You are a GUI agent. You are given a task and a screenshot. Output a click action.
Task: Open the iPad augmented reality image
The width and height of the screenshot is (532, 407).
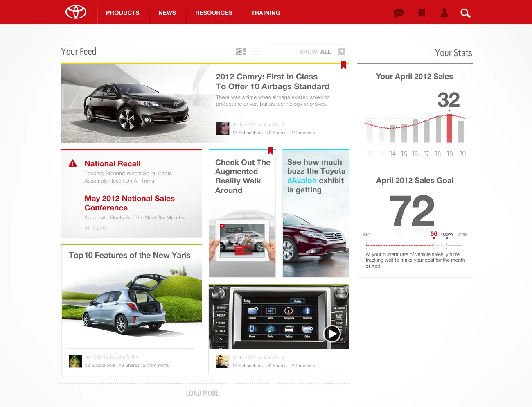(242, 242)
